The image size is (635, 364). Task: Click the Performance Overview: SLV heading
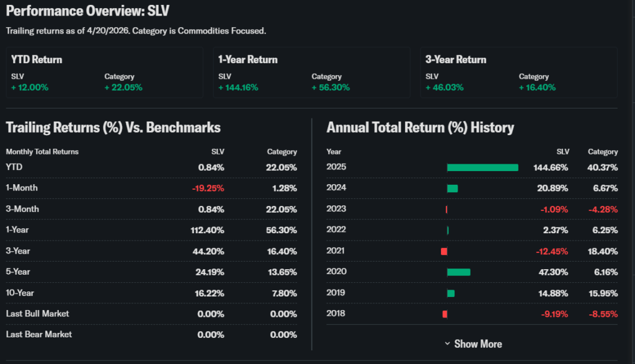87,11
